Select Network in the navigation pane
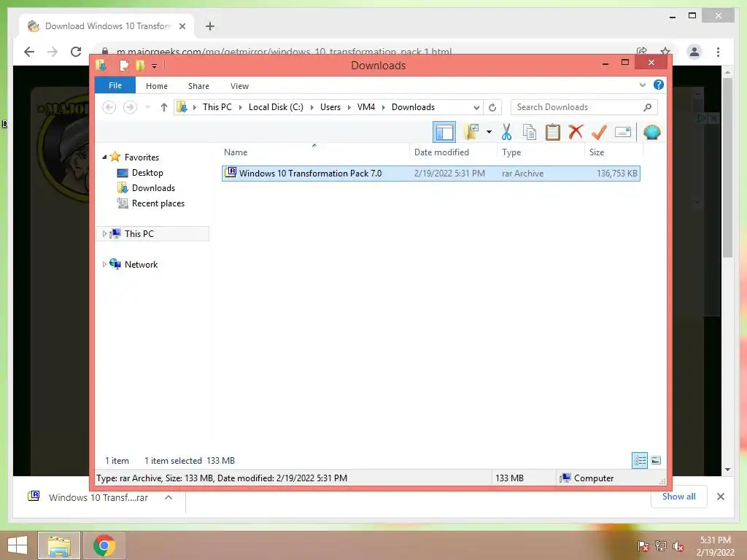Image resolution: width=747 pixels, height=560 pixels. coord(141,265)
